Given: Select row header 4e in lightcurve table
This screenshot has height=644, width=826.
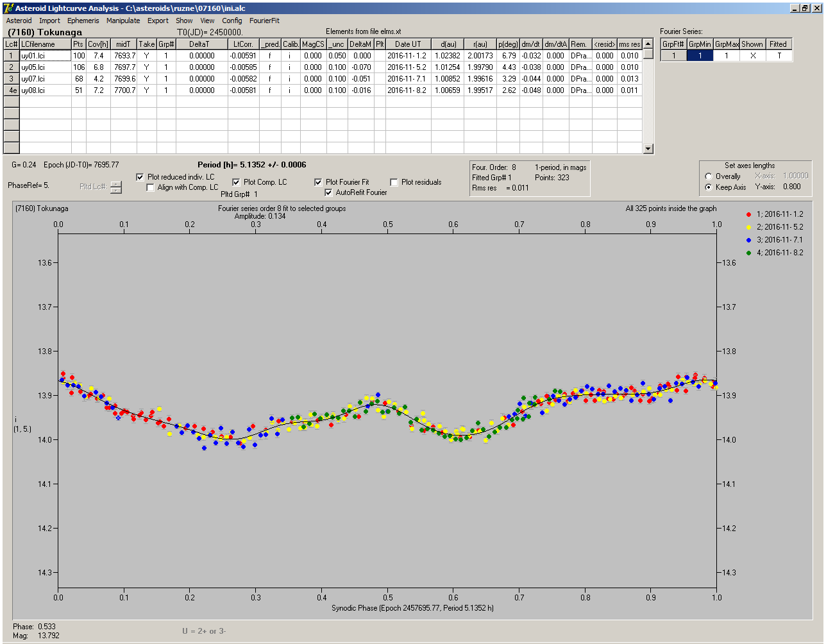Looking at the screenshot, I should 12,90.
